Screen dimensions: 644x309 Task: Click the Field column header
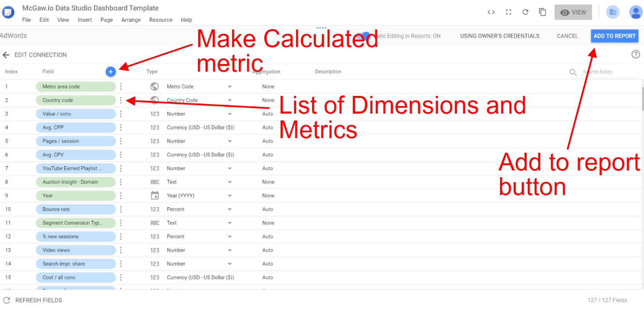48,72
